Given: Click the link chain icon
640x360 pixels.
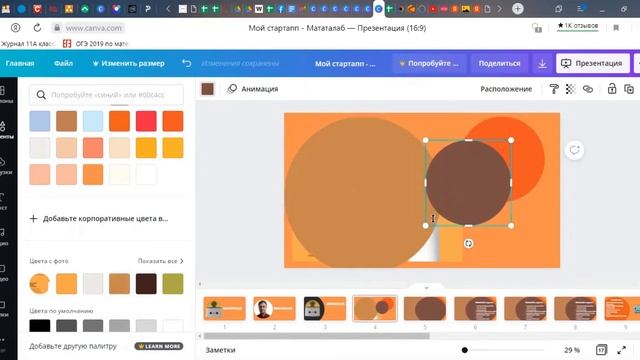Looking at the screenshot, I should pos(588,89).
